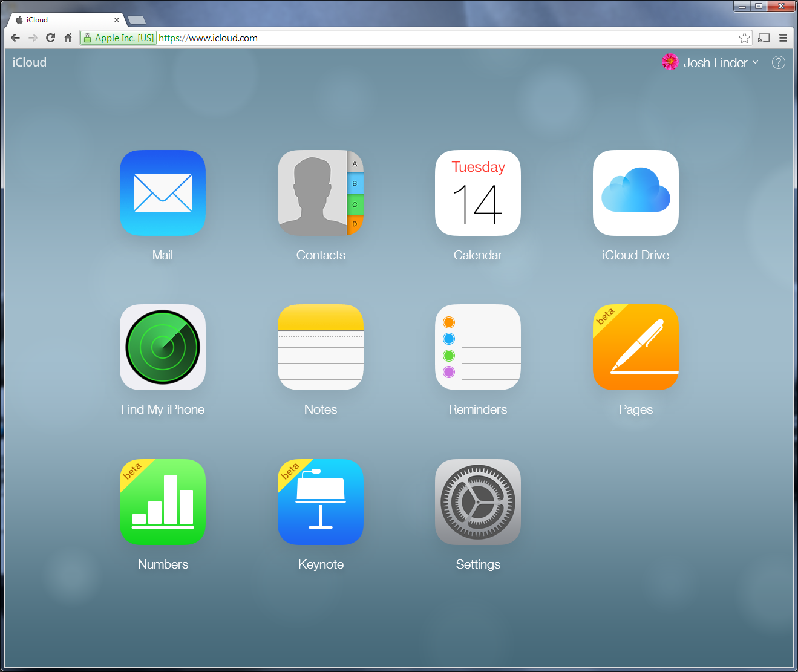Click the iCloud title in the header

pyautogui.click(x=30, y=62)
